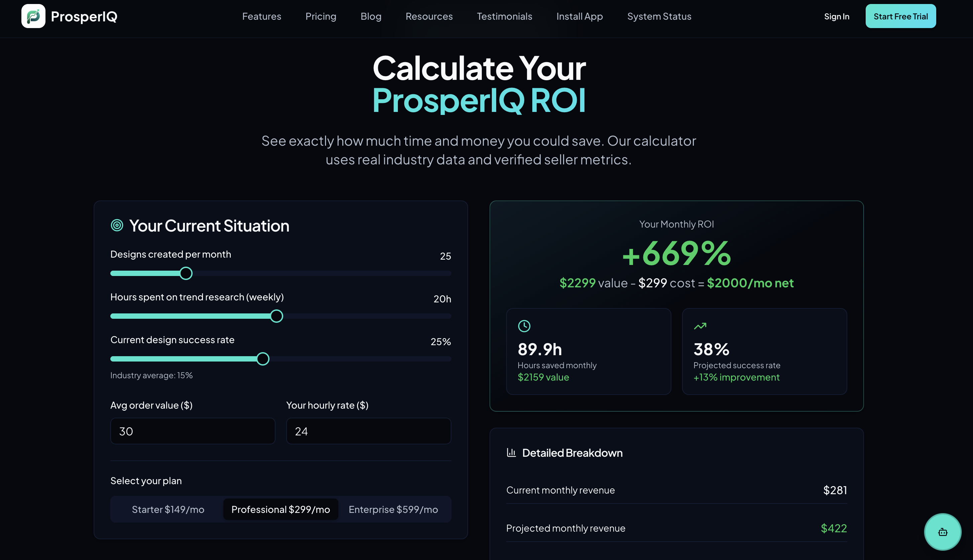Open the Pricing page
Viewport: 973px width, 560px height.
[321, 16]
